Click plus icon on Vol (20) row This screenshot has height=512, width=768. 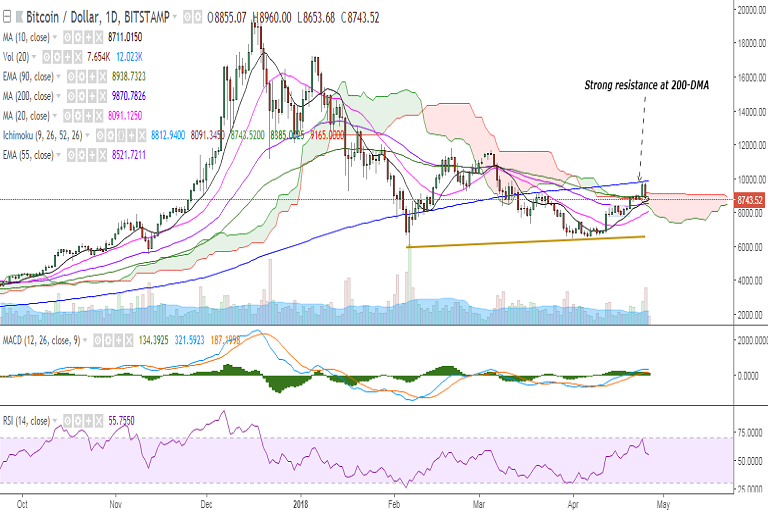tap(68, 57)
